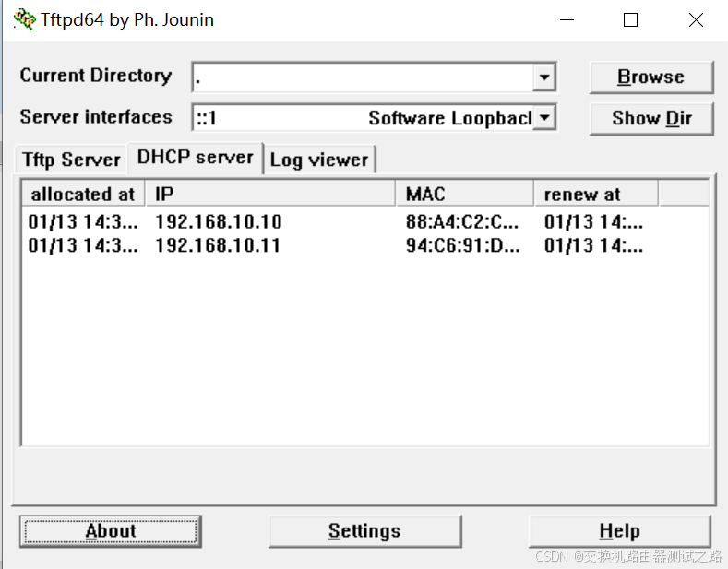Click the Tftpd64 application icon in title bar
This screenshot has width=728, height=569.
coord(25,19)
